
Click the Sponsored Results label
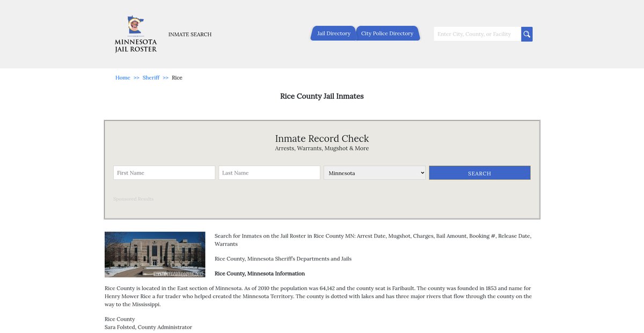tap(133, 199)
